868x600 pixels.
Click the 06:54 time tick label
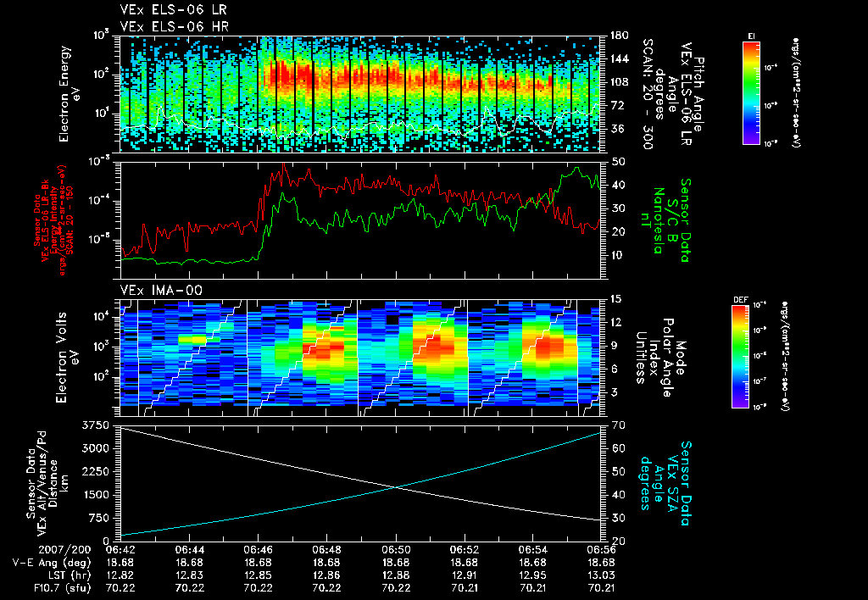click(x=533, y=550)
